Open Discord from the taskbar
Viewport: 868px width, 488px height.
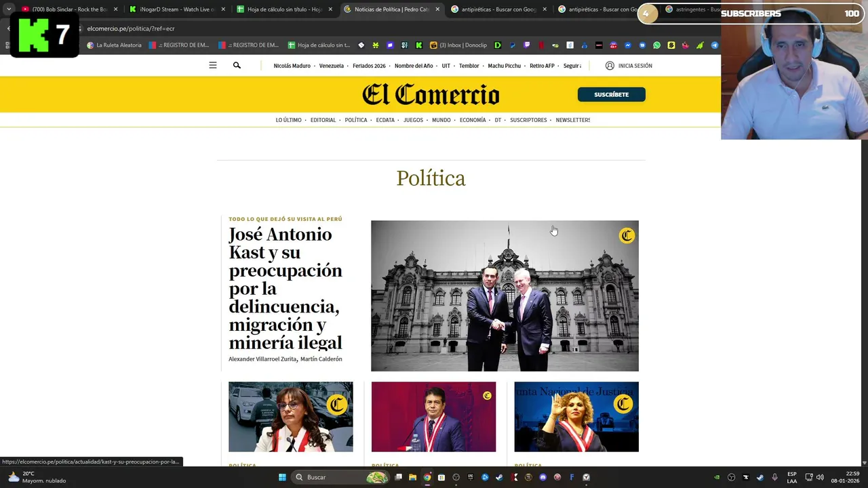[543, 477]
